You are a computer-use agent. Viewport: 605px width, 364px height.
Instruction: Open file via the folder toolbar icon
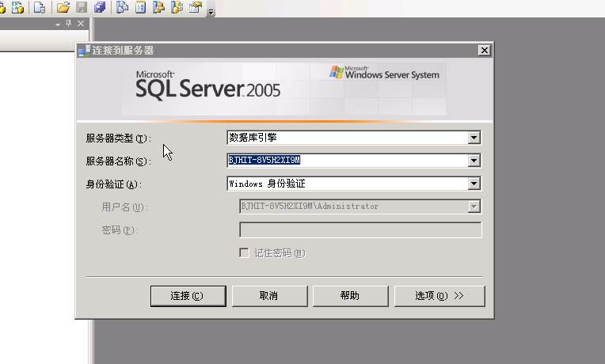click(63, 7)
